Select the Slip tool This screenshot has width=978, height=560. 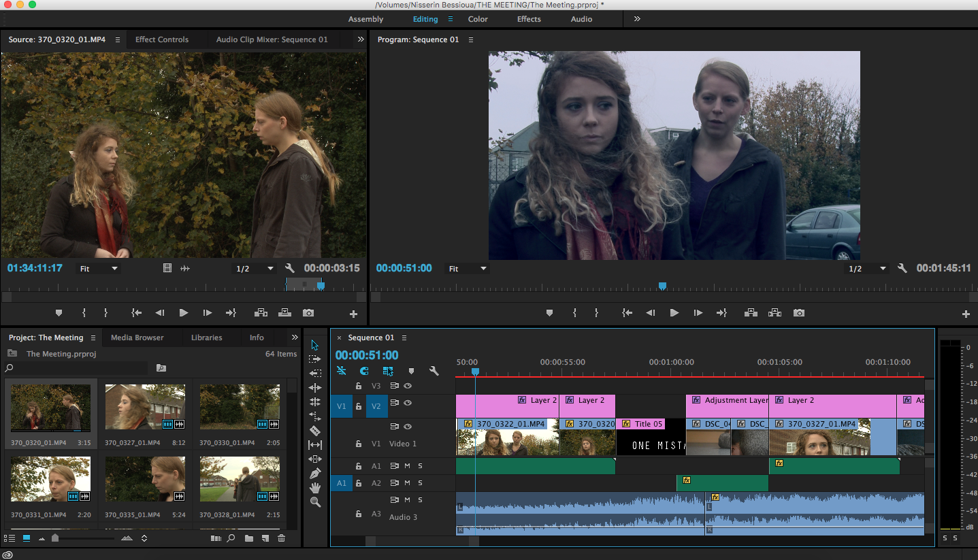(x=314, y=444)
